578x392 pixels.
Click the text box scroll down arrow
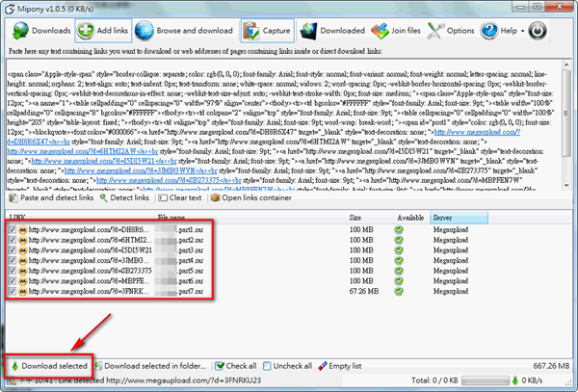point(566,185)
